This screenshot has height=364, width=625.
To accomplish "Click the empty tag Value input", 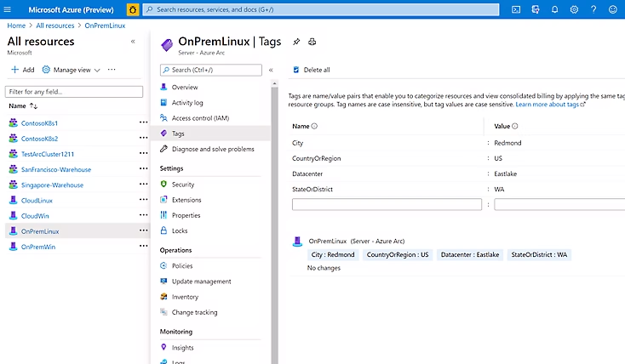I will pyautogui.click(x=559, y=204).
